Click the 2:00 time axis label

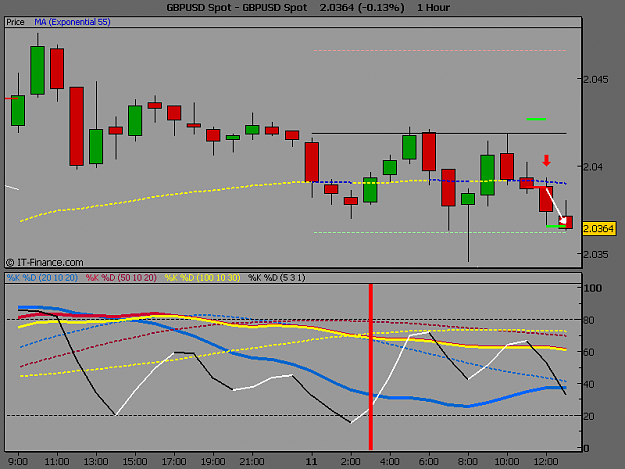pyautogui.click(x=351, y=461)
